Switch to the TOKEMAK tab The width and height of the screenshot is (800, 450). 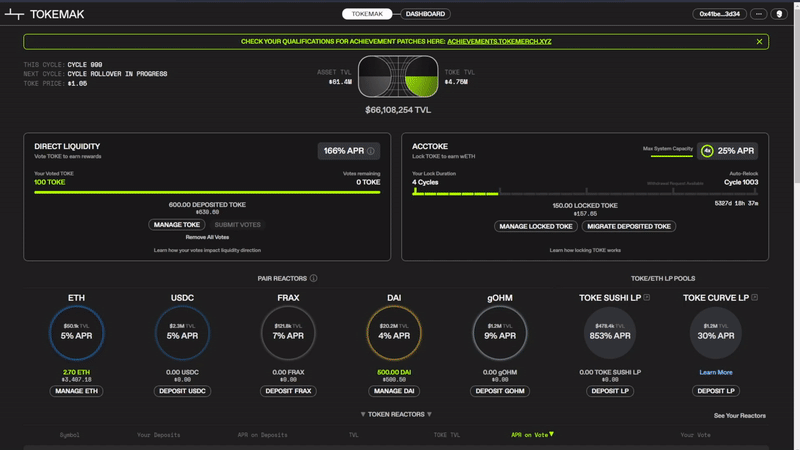click(367, 14)
